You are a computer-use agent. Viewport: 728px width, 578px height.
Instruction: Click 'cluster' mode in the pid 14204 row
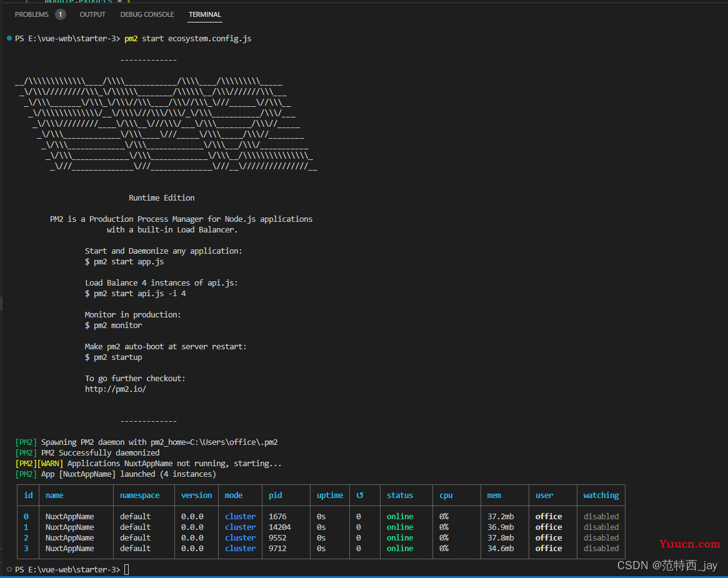pyautogui.click(x=240, y=527)
